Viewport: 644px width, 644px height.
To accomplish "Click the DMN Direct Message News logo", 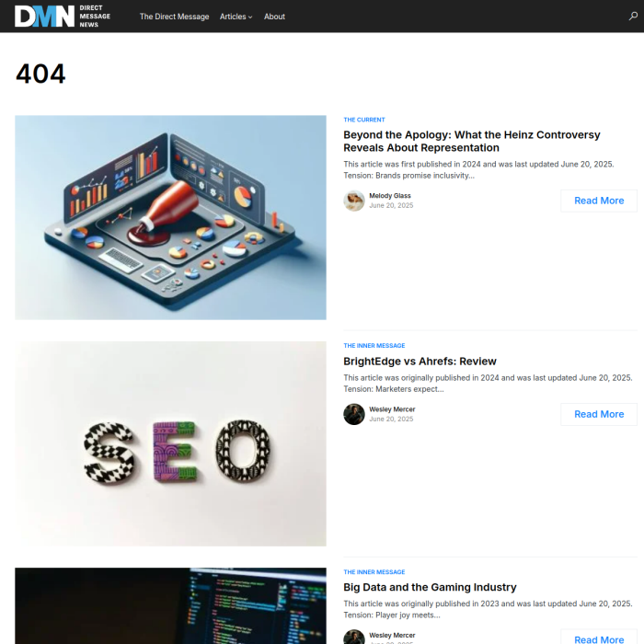I will pos(63,16).
